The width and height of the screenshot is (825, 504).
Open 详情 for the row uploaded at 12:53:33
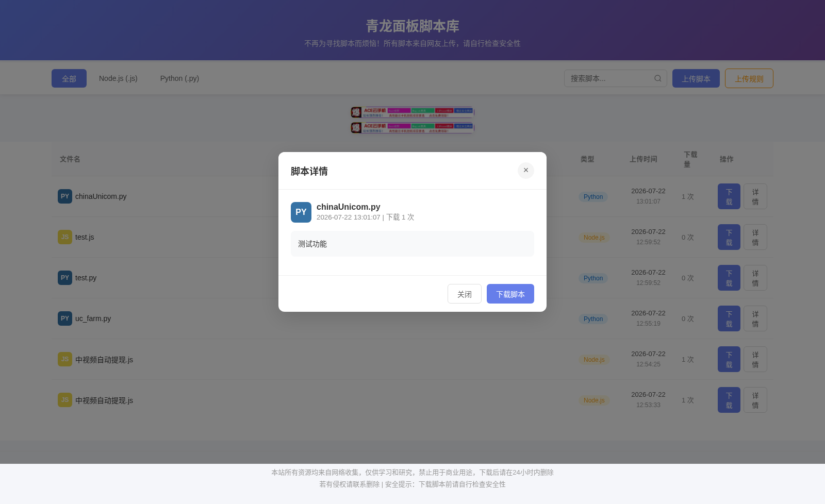(755, 400)
